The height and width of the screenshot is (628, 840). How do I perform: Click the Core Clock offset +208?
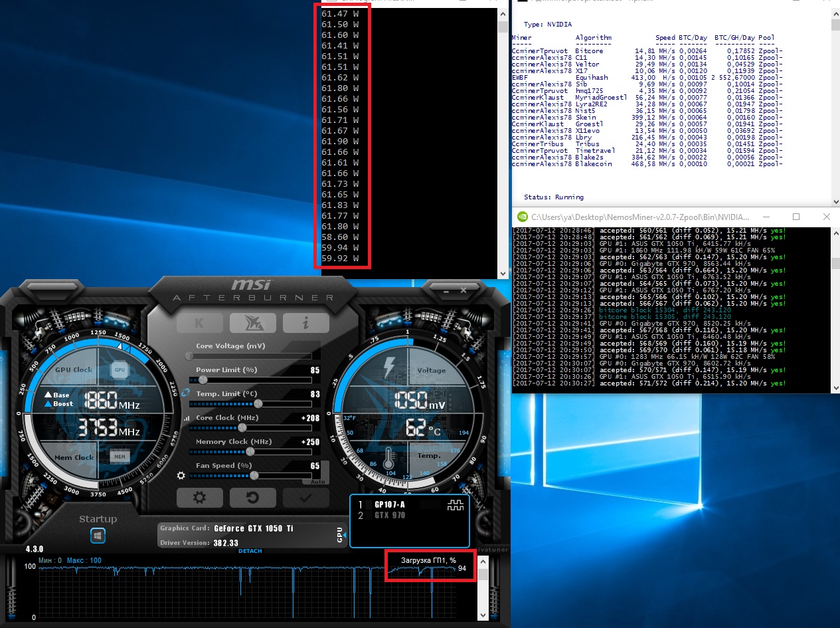[x=310, y=418]
